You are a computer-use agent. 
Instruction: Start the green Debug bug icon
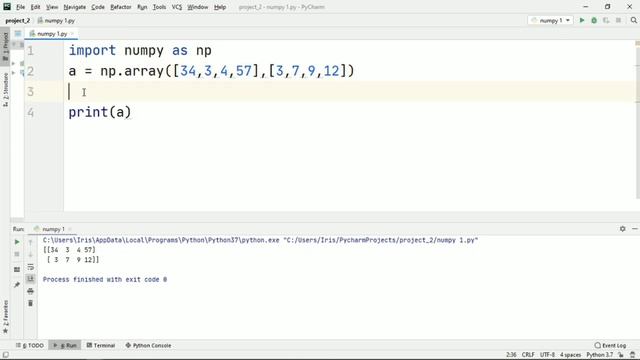[x=594, y=20]
